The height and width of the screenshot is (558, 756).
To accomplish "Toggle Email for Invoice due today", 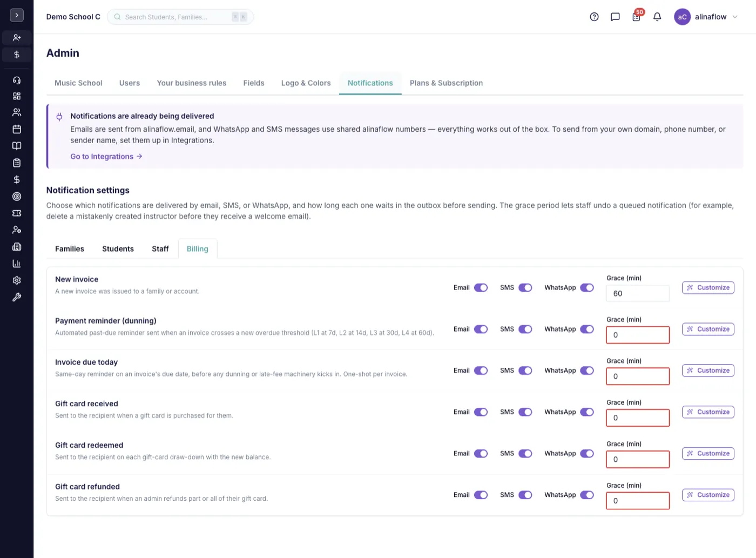I will click(x=481, y=371).
